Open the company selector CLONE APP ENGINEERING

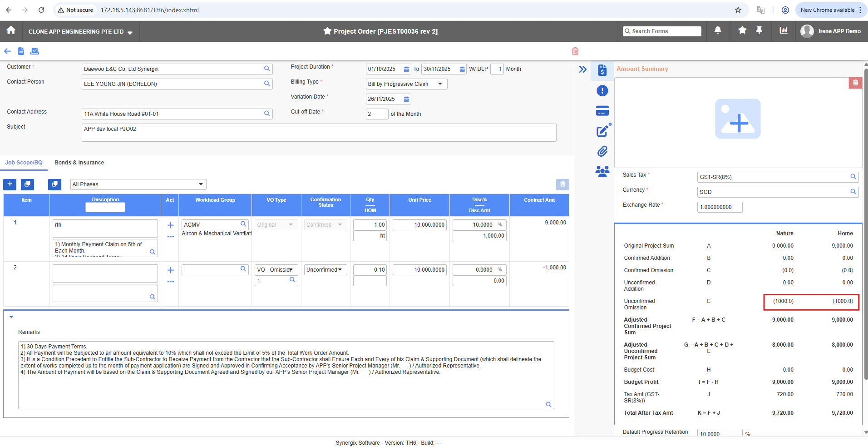[80, 32]
